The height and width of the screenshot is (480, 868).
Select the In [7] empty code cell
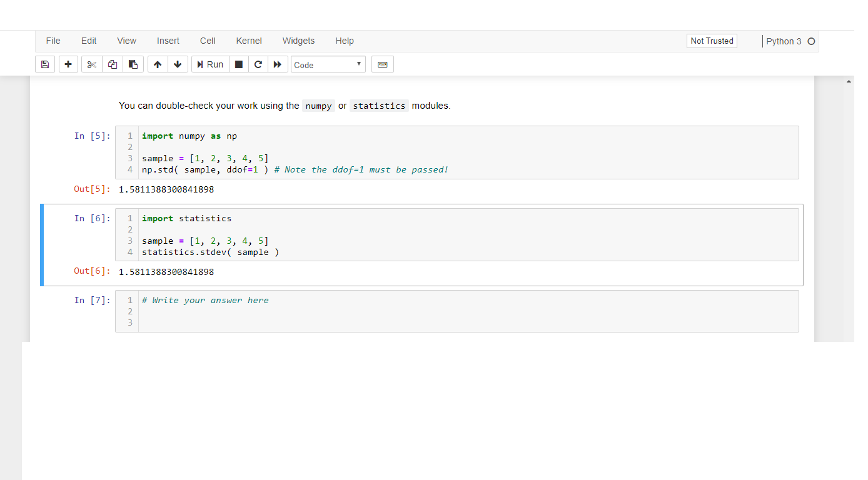click(x=438, y=311)
